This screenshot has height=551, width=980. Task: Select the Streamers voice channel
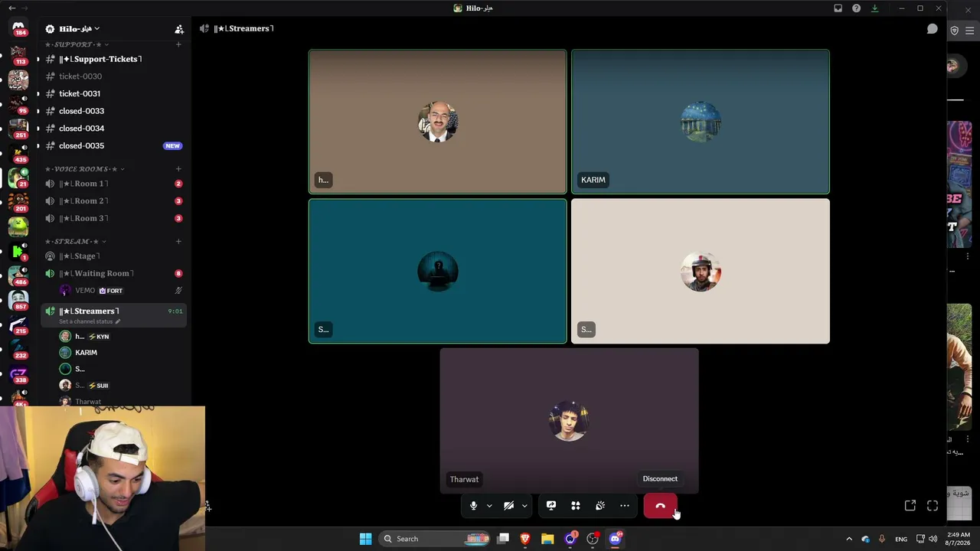pos(114,311)
